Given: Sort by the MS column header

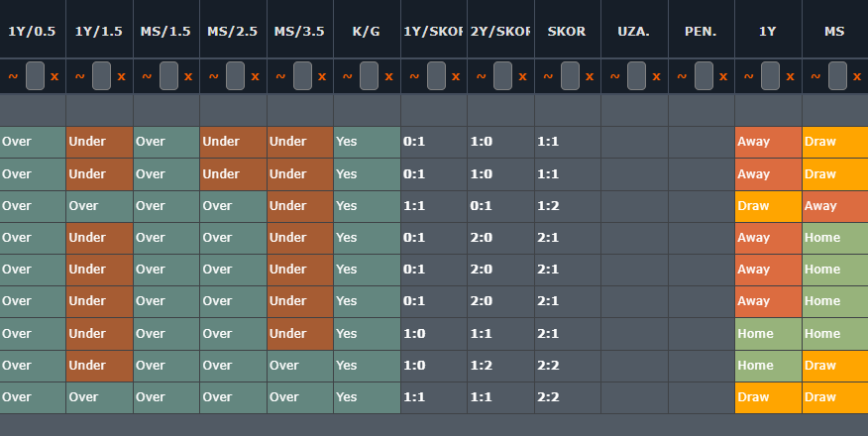Looking at the screenshot, I should coord(834,31).
